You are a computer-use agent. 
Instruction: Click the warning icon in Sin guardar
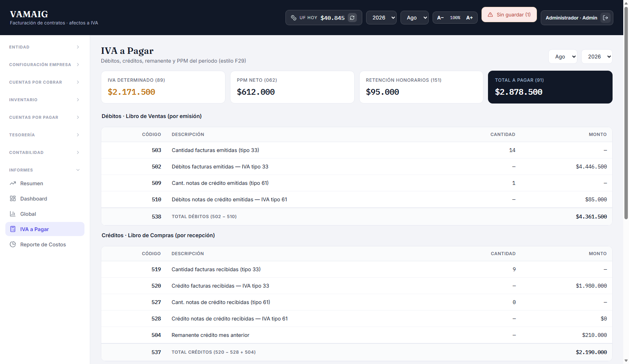[490, 15]
